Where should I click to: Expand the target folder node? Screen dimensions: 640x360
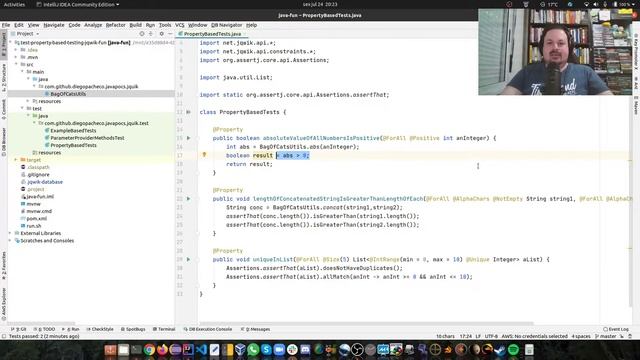(16, 160)
